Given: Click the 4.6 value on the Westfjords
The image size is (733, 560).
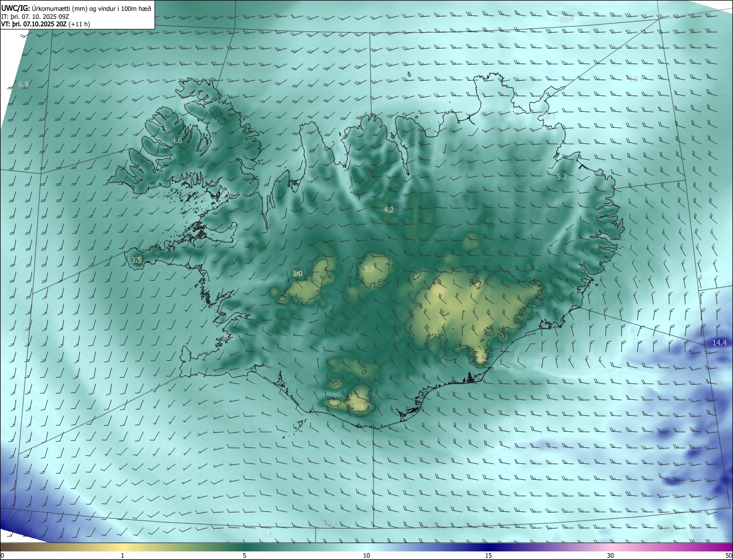Looking at the screenshot, I should click(x=177, y=141).
